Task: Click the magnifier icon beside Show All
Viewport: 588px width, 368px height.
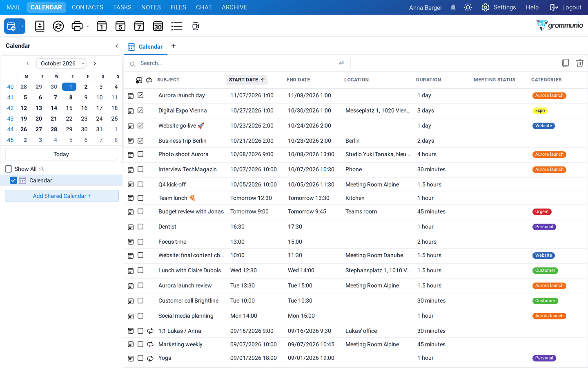Action: click(42, 169)
